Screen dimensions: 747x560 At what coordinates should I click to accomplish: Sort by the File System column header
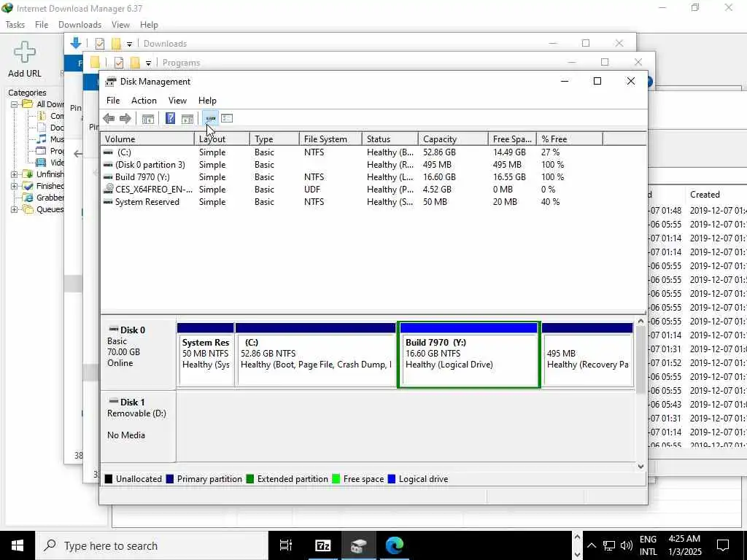tap(330, 139)
